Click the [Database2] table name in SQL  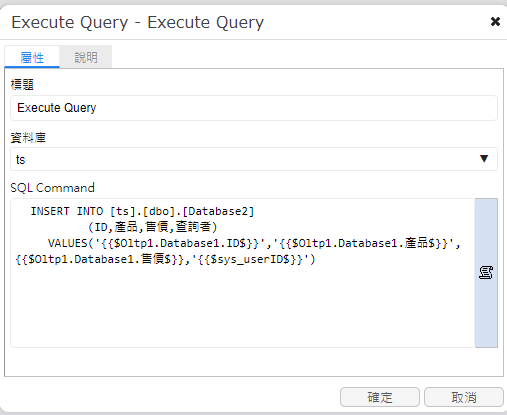(218, 211)
